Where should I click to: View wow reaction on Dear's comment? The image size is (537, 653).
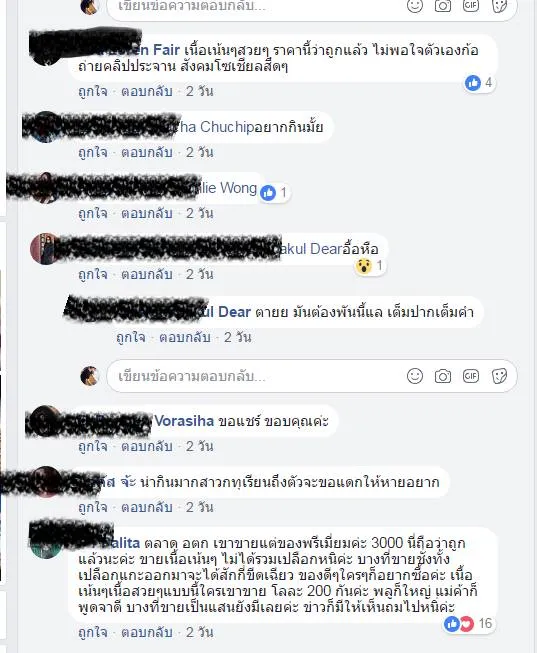click(370, 266)
